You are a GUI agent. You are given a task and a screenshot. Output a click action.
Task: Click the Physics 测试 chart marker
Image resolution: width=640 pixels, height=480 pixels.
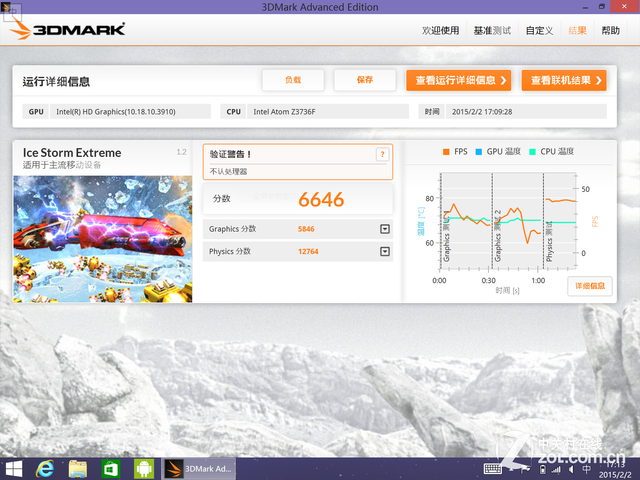pyautogui.click(x=549, y=241)
